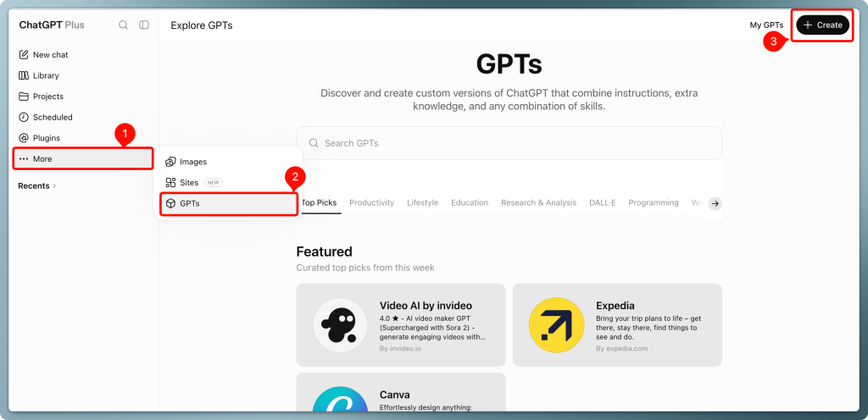Screen dimensions: 868x420
Task: Click the GPTs cube icon
Action: tap(171, 203)
